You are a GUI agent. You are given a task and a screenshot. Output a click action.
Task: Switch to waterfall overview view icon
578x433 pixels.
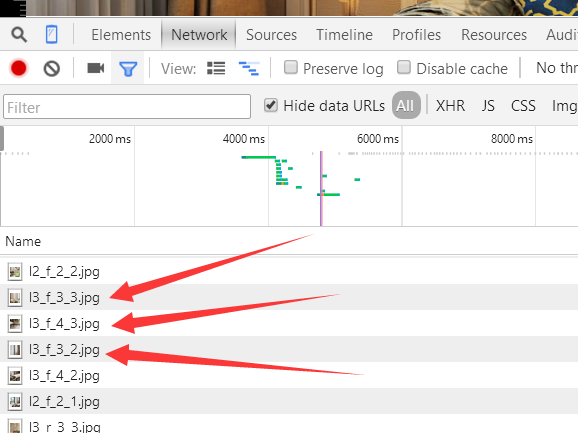[x=249, y=69]
